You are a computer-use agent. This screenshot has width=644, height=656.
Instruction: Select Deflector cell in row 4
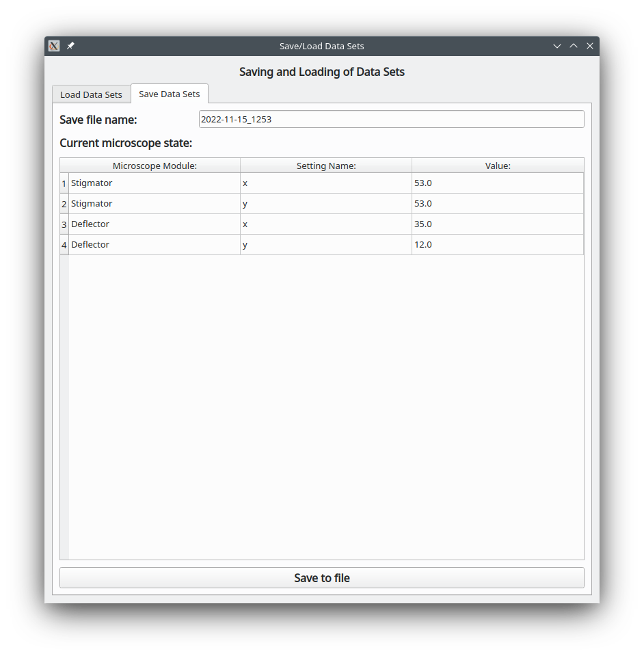[155, 245]
